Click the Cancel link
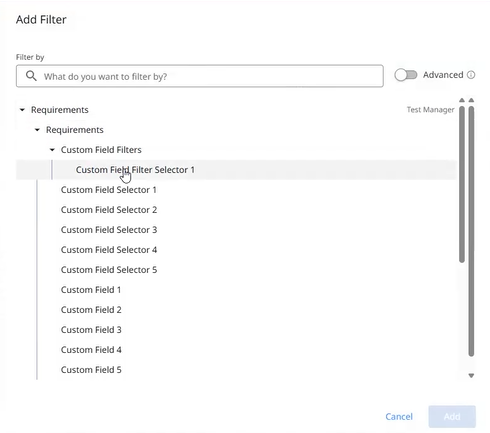490x433 pixels. pos(399,416)
